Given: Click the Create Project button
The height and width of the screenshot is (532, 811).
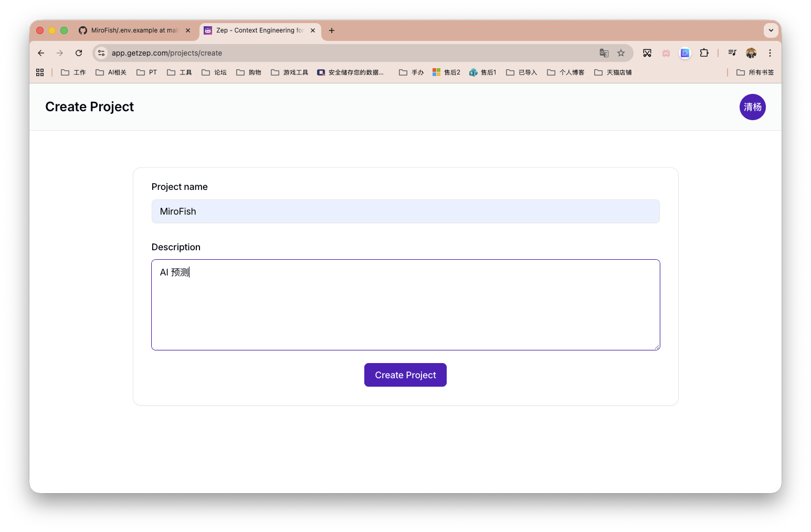Looking at the screenshot, I should [x=405, y=375].
